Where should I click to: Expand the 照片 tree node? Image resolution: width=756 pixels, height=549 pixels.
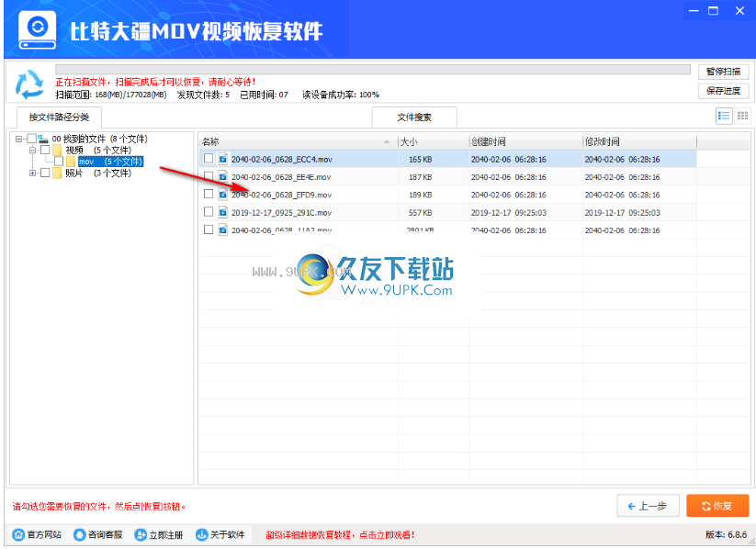point(32,173)
